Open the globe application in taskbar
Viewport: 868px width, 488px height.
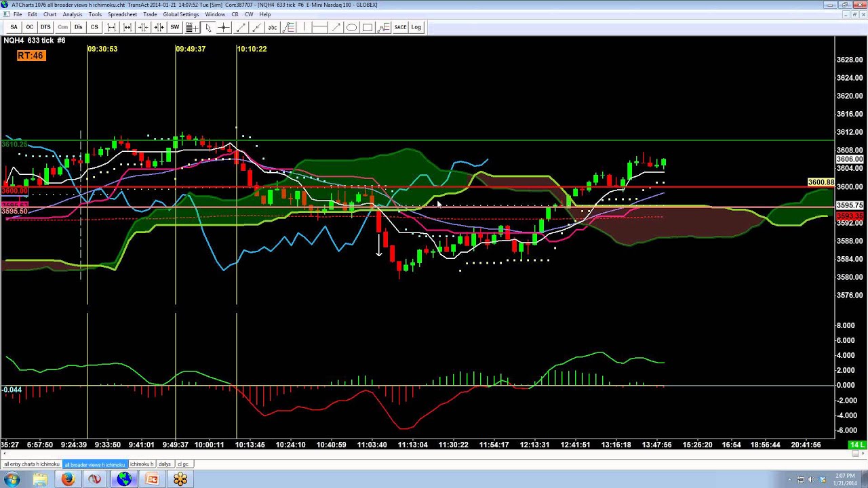click(124, 479)
